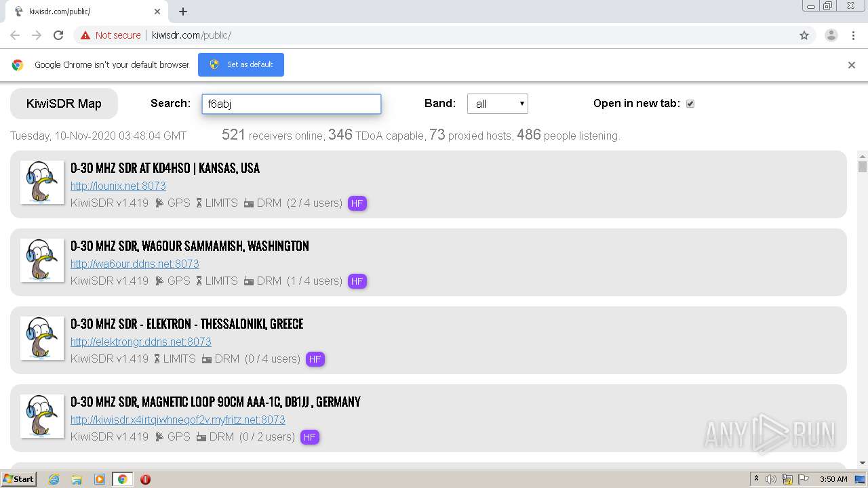Click the DRM radio icon in DB1JJ row
This screenshot has width=868, height=488.
click(x=201, y=437)
